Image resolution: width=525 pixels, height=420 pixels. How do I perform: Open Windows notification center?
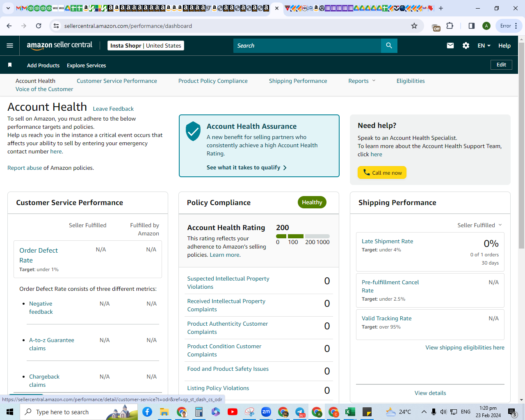coord(512,412)
